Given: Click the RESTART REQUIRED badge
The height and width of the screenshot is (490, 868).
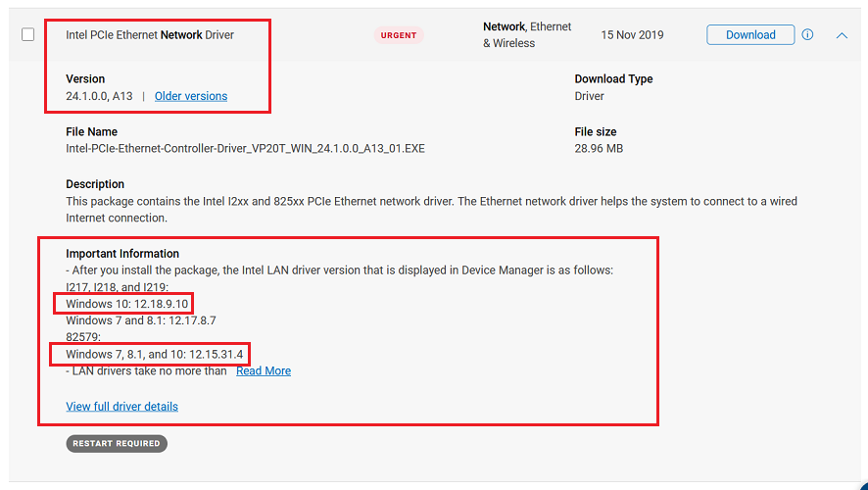Looking at the screenshot, I should click(117, 444).
